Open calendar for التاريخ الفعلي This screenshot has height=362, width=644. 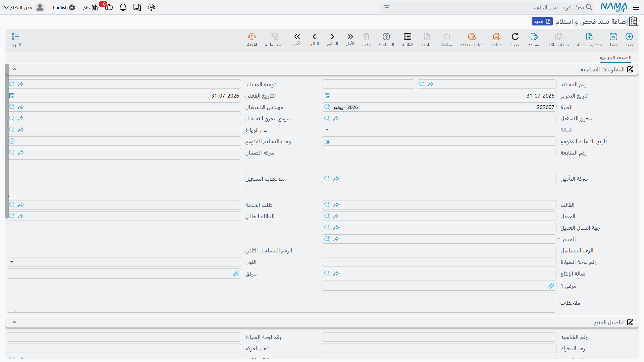point(12,96)
